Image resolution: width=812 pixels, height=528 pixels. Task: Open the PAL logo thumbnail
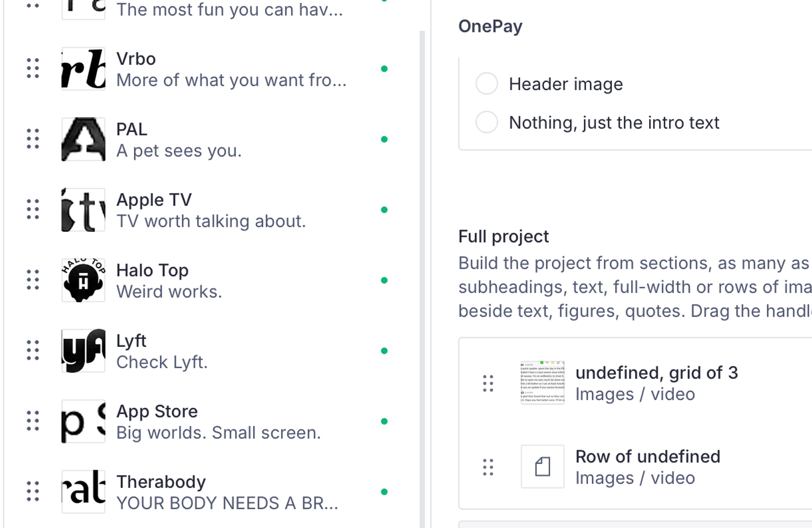[x=83, y=139]
